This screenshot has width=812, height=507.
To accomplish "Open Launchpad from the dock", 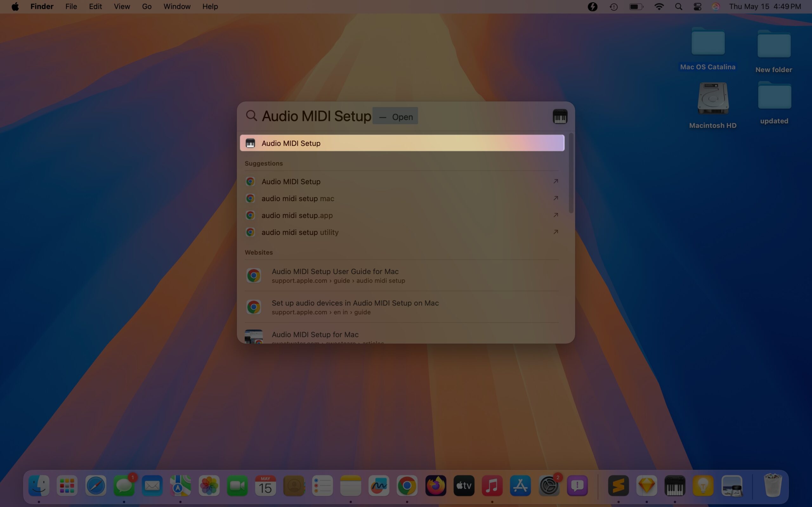I will (x=67, y=485).
